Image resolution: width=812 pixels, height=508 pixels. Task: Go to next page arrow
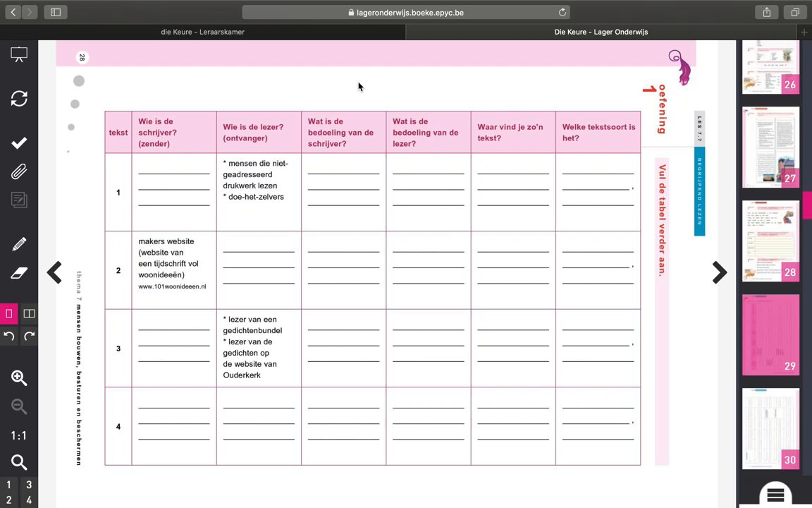[719, 272]
